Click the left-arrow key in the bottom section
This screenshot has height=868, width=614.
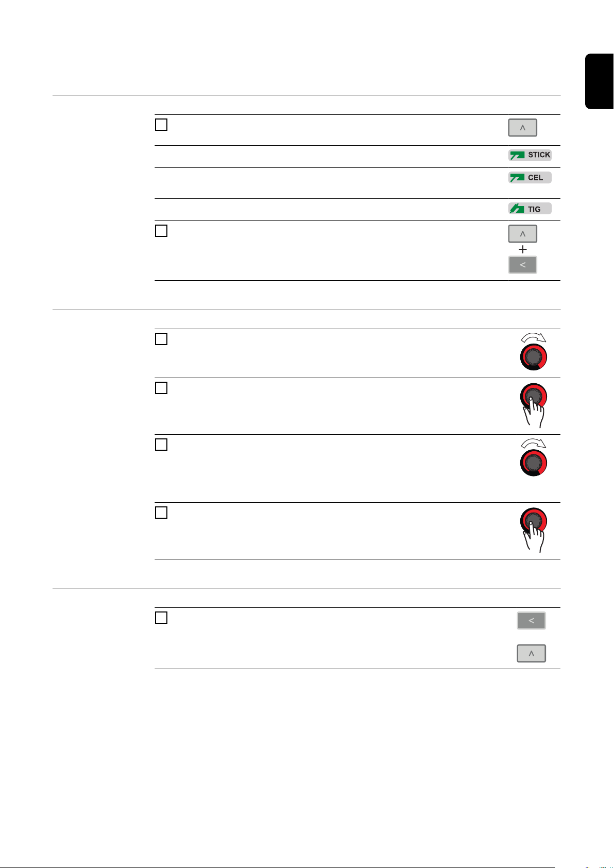(531, 621)
